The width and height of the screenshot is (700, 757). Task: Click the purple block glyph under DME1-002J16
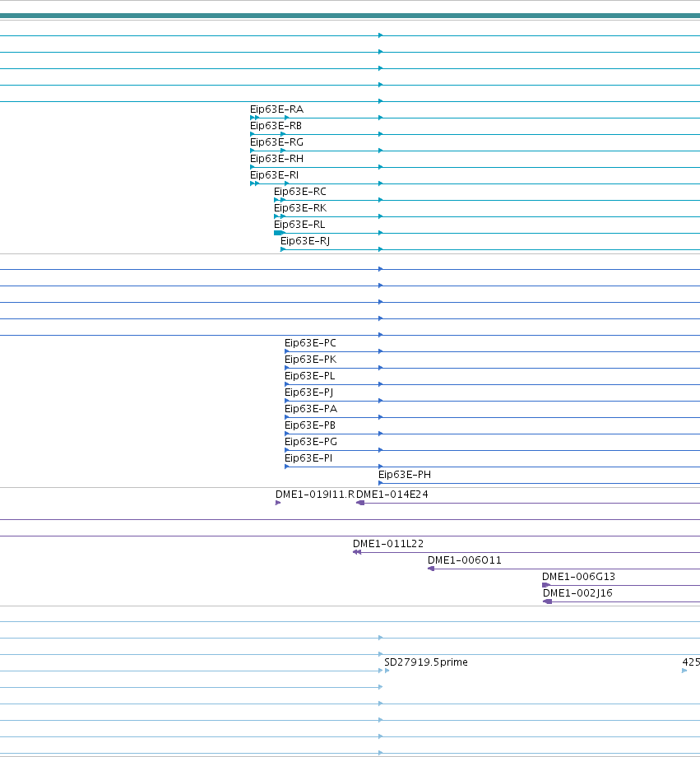[x=548, y=601]
